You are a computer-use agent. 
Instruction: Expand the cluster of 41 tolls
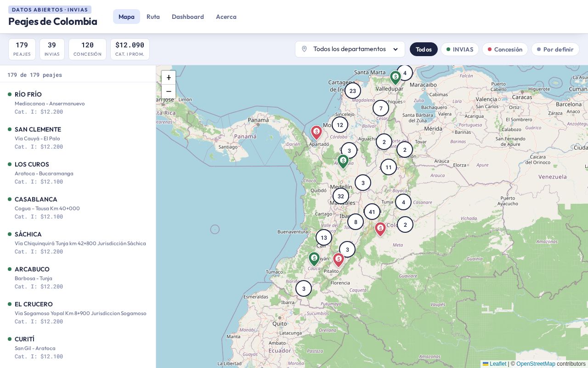click(x=372, y=212)
